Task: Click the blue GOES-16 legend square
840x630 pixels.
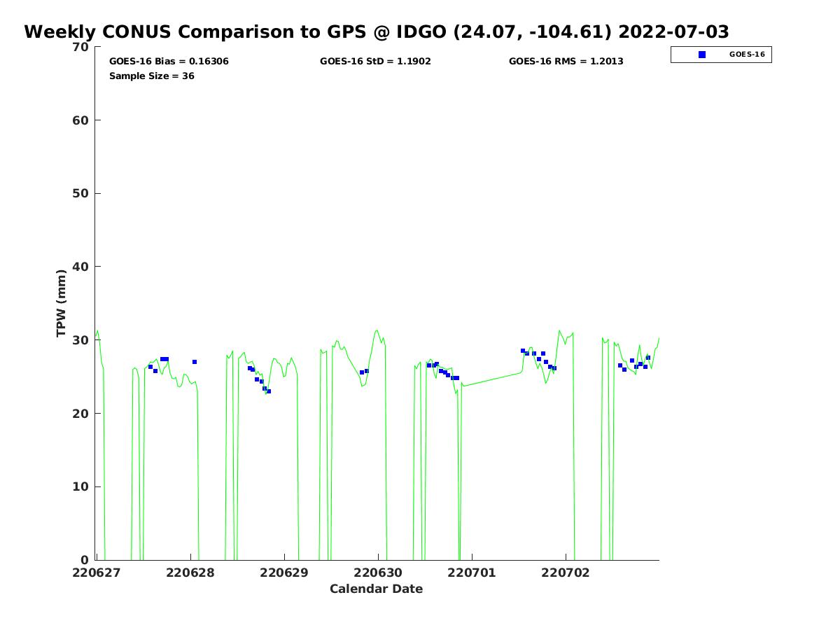Action: pyautogui.click(x=702, y=55)
